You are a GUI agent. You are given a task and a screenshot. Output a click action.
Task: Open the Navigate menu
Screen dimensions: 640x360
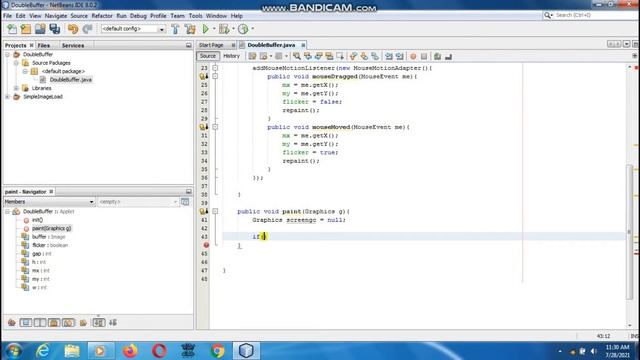coord(56,16)
